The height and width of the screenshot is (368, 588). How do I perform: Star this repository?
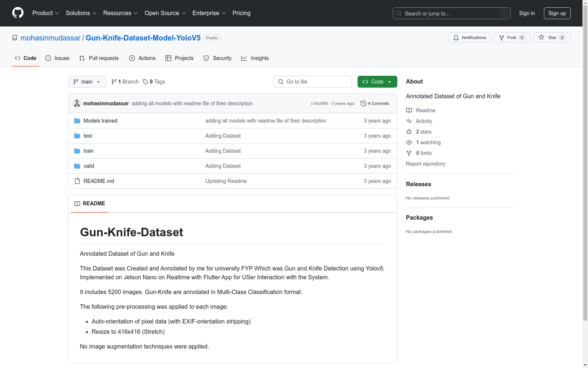552,38
